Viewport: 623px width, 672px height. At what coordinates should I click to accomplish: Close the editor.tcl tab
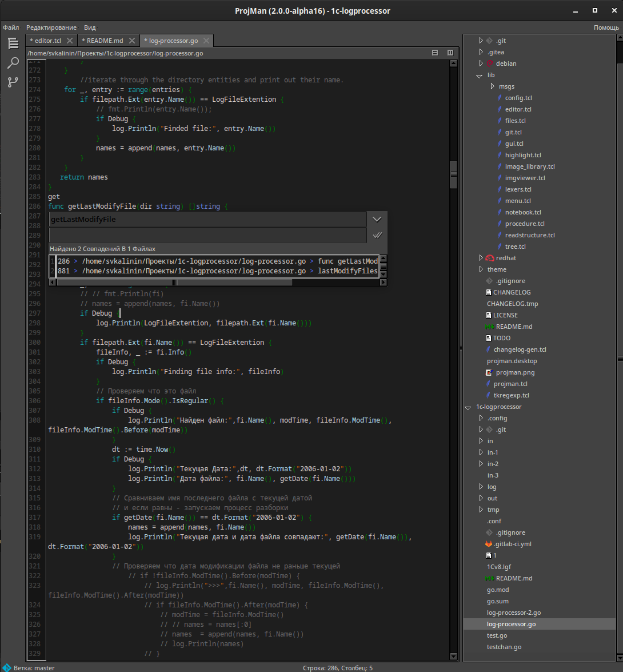pos(70,41)
